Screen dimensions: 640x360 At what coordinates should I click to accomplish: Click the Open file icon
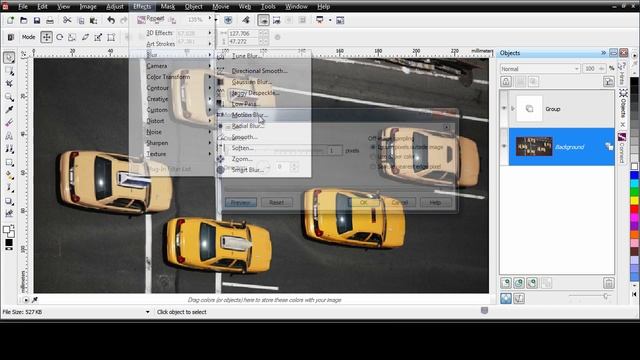(24, 20)
